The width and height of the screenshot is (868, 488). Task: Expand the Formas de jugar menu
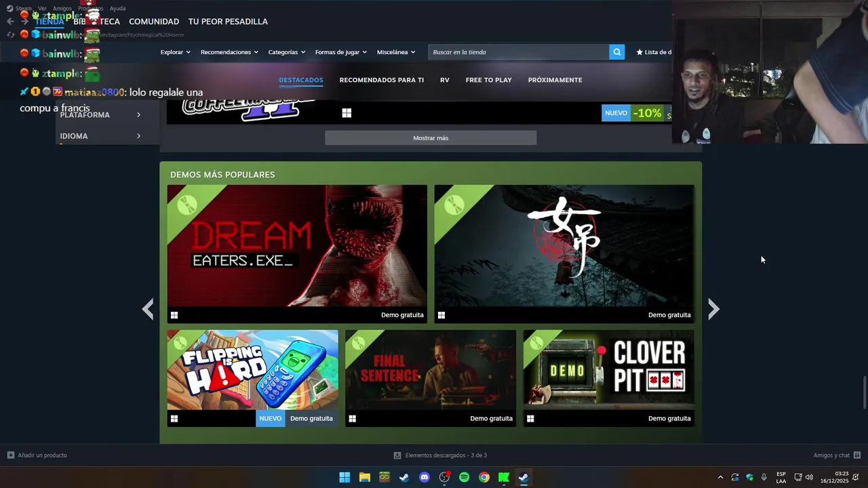point(340,52)
